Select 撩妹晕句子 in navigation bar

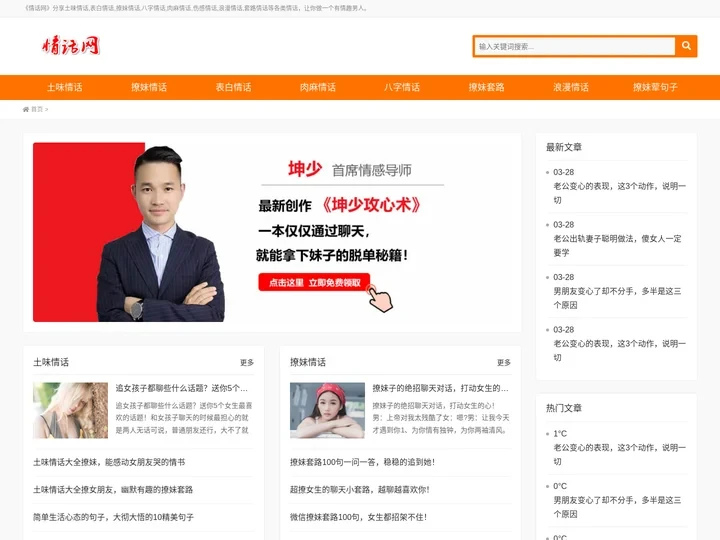point(655,87)
